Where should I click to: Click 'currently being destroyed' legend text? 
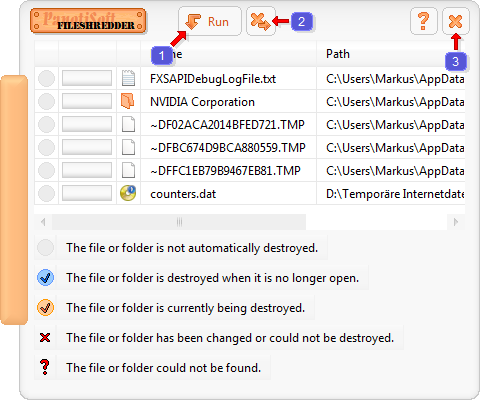[x=186, y=308]
